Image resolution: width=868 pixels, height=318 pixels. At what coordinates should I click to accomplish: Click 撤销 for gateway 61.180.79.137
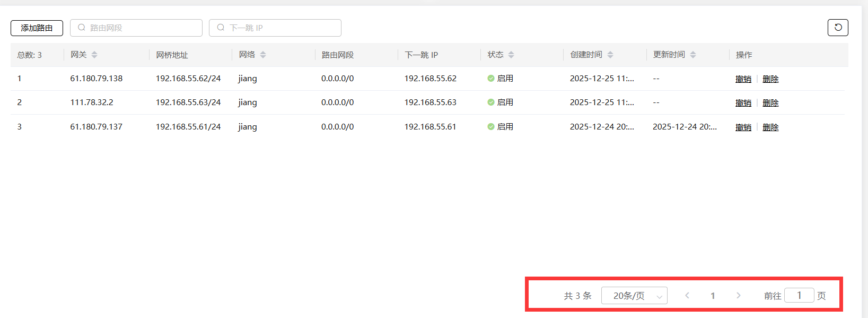(x=743, y=127)
